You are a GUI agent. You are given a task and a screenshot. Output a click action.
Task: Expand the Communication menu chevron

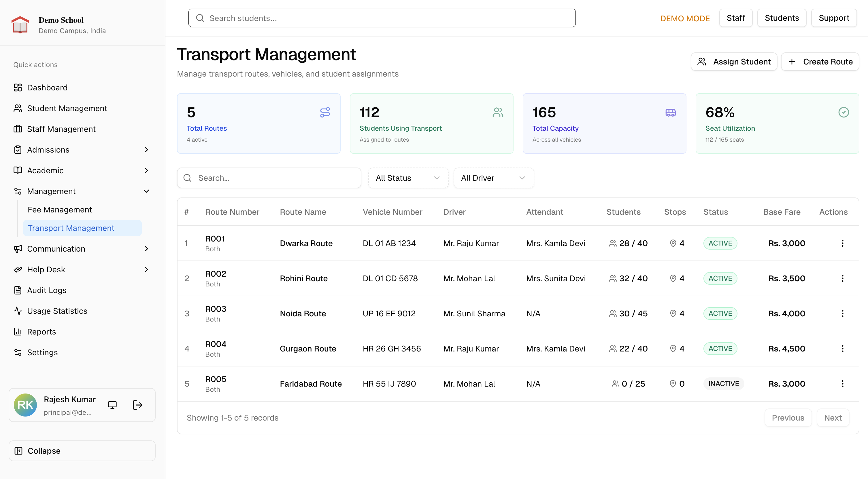click(146, 249)
